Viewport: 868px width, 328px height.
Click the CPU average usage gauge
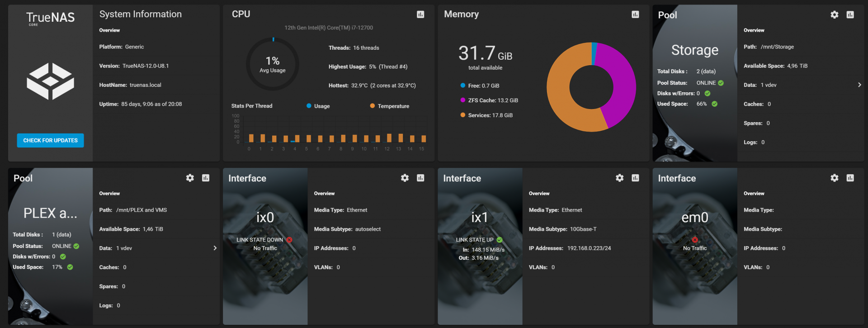tap(273, 64)
